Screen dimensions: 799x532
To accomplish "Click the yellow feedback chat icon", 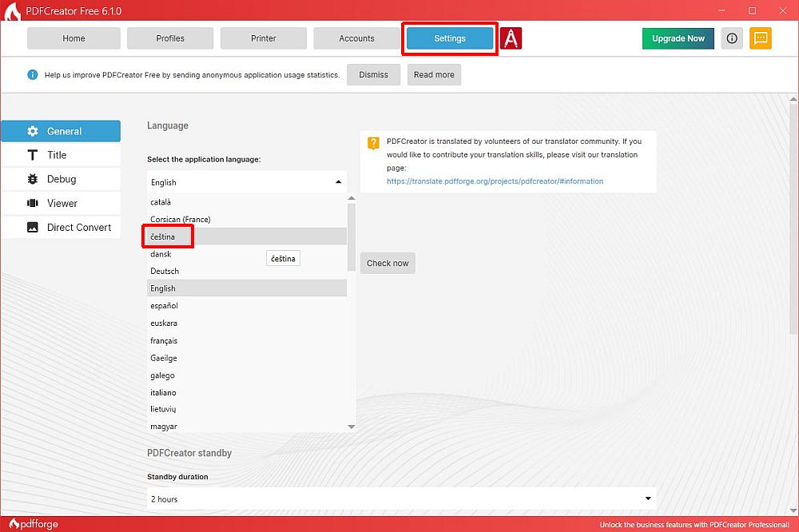I will pyautogui.click(x=761, y=38).
